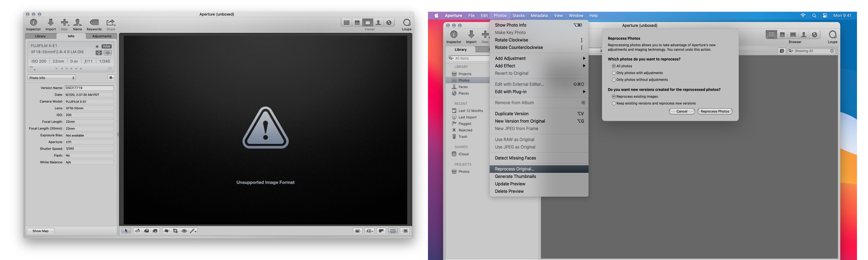Image resolution: width=868 pixels, height=260 pixels.
Task: Select the Red Eye tool
Action: 184,231
